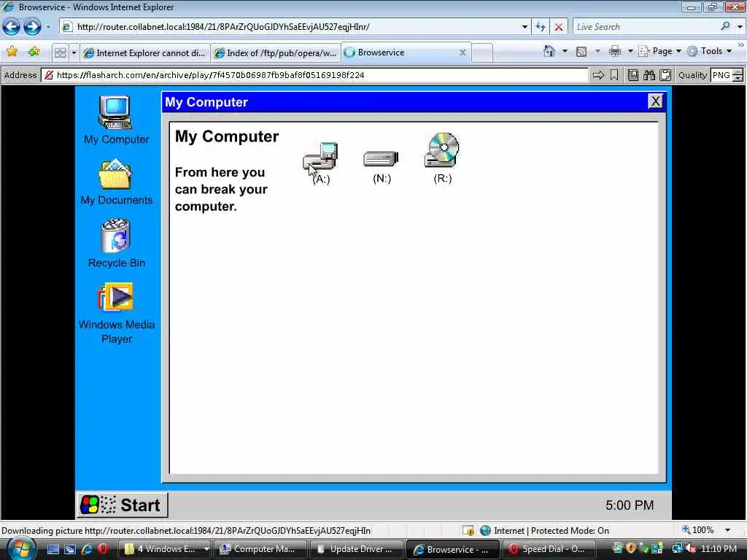Open the floppy drive (A:) icon
Screen dimensions: 747x560
[x=321, y=157]
